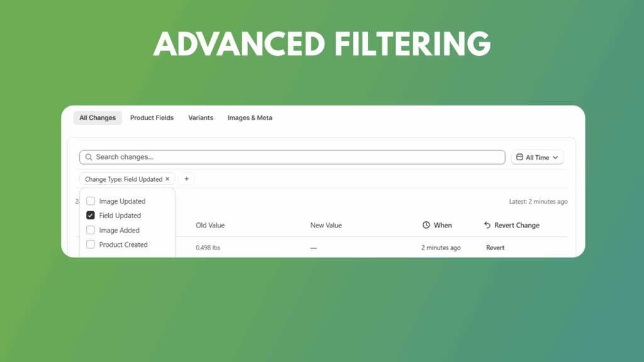Click the revert arrow icon in the header
The width and height of the screenshot is (644, 362).
click(x=487, y=225)
